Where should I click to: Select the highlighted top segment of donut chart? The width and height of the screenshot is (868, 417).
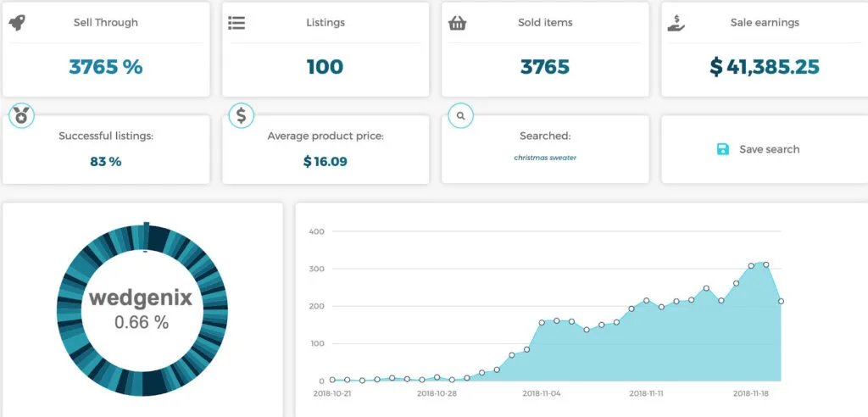click(x=146, y=231)
